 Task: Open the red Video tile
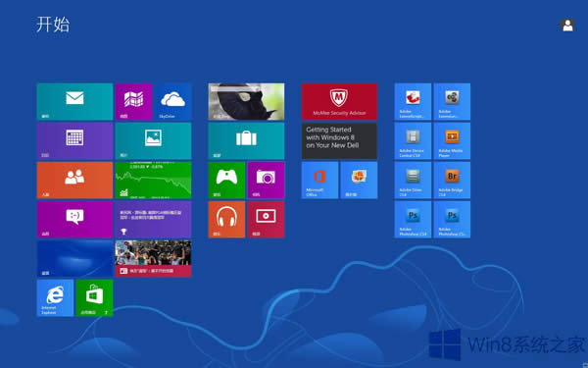click(x=266, y=219)
